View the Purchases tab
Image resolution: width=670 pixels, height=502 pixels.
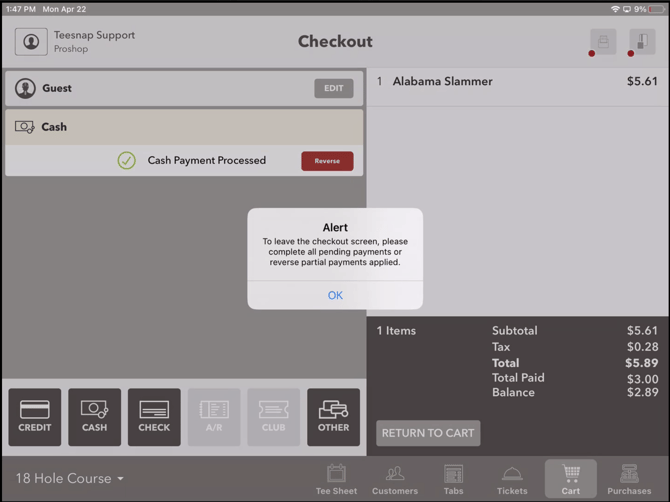tap(629, 479)
